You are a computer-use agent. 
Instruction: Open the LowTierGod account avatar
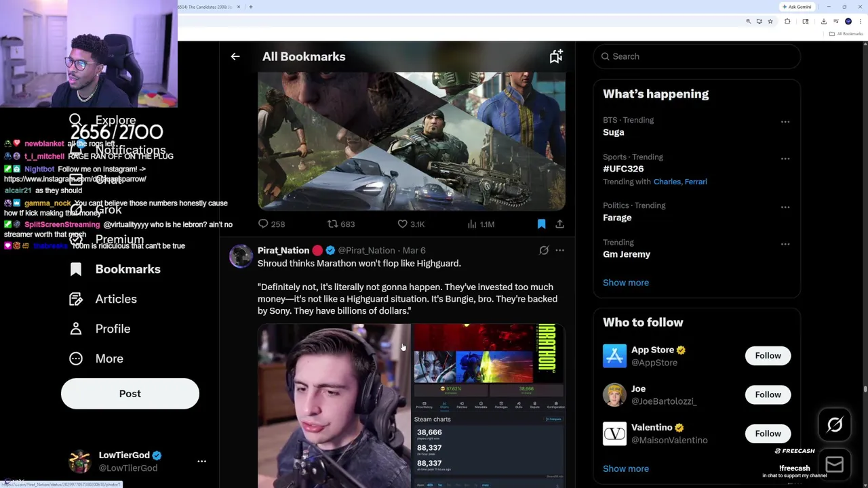pyautogui.click(x=80, y=462)
